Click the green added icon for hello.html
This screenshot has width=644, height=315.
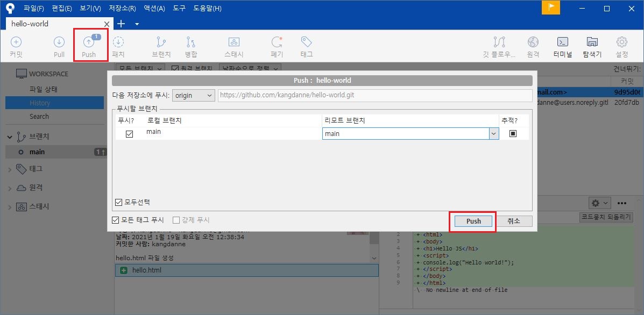123,270
